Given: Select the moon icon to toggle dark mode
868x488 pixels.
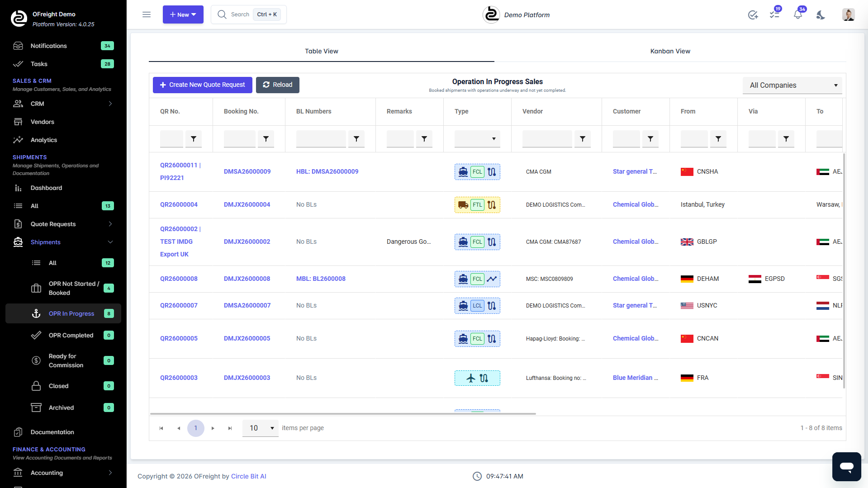Looking at the screenshot, I should pyautogui.click(x=821, y=14).
